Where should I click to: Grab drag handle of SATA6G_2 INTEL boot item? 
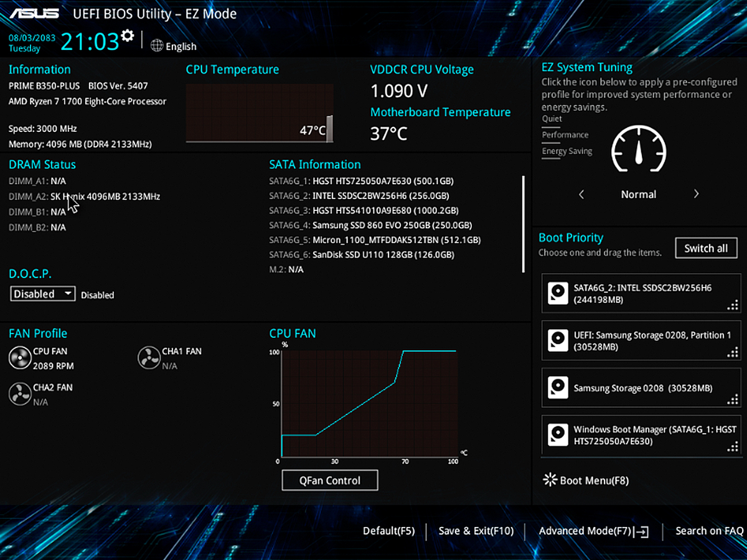point(732,305)
